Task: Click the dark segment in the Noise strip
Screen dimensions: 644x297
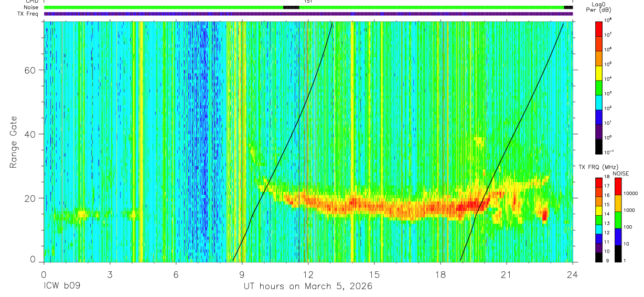Action: coord(291,7)
